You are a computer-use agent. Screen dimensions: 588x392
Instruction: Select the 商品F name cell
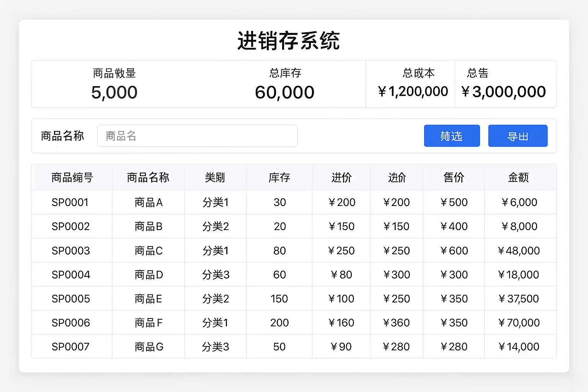click(x=149, y=323)
